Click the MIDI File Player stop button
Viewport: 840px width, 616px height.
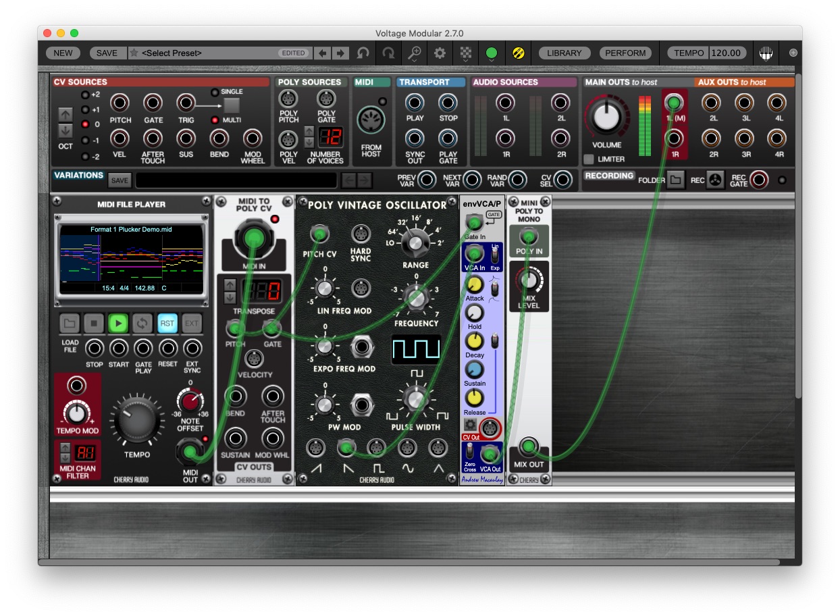click(94, 324)
